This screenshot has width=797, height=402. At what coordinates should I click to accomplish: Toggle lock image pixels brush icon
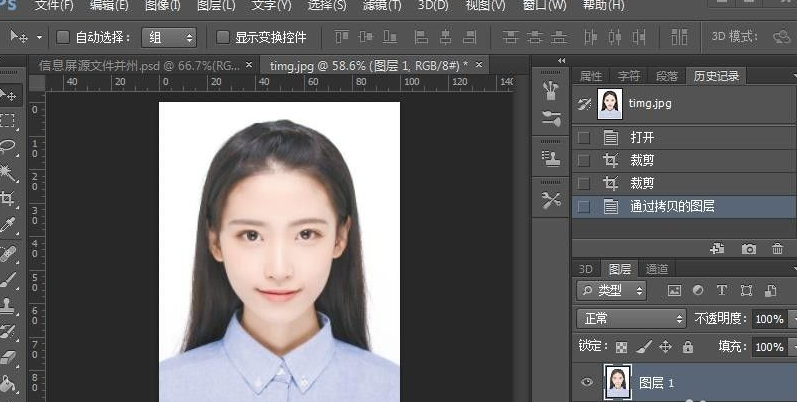(643, 347)
